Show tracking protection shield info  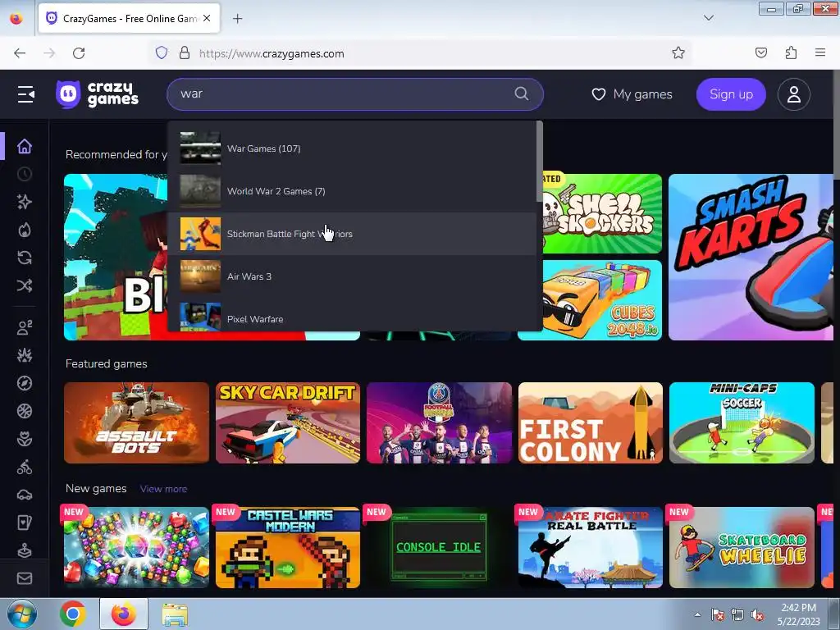click(x=162, y=53)
